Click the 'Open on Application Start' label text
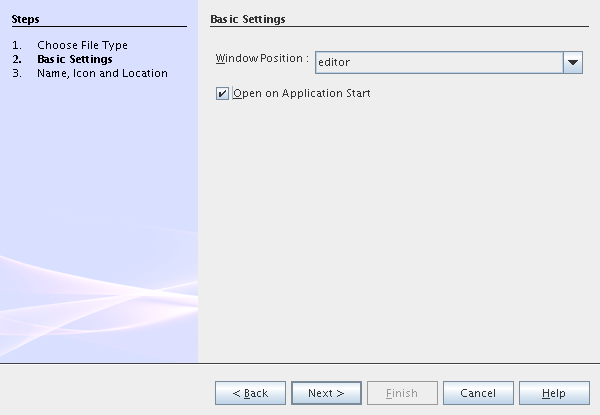The height and width of the screenshot is (415, 600). click(x=301, y=94)
